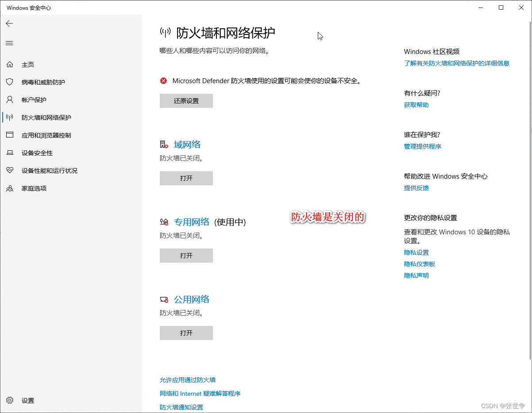Open 帐户保护 page

(34, 100)
